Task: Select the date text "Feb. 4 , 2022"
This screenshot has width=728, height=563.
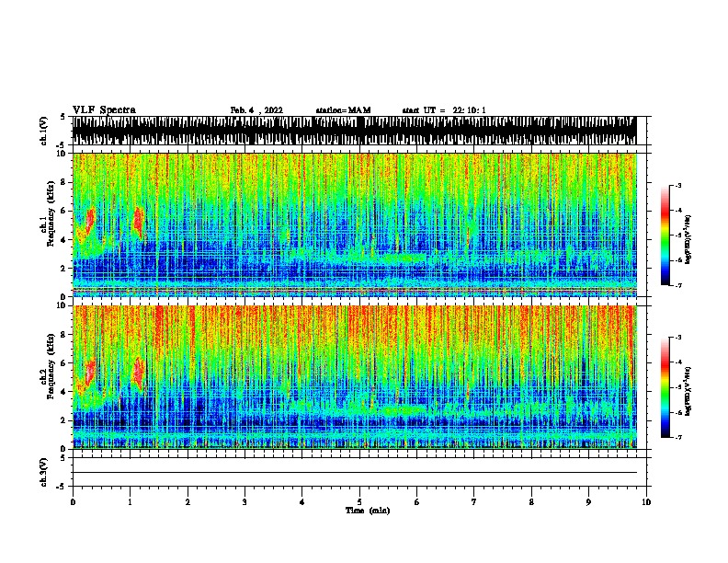Action: click(256, 110)
